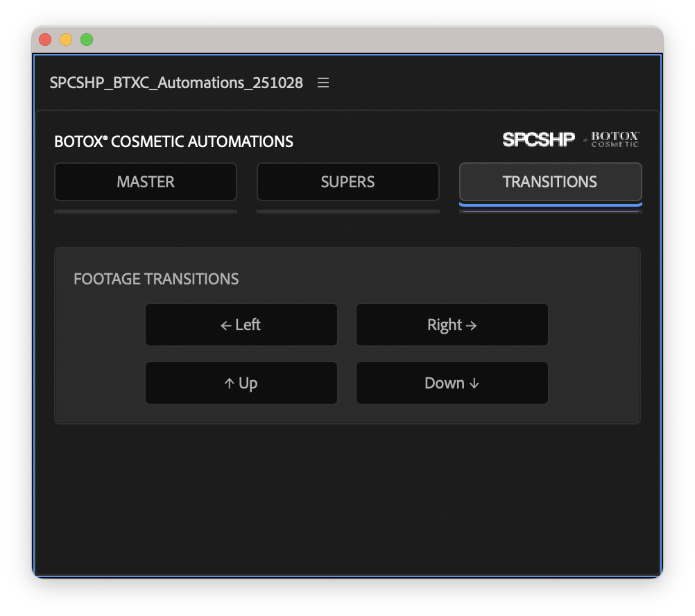Apply the Right footage transition
The image size is (695, 616).
pyautogui.click(x=452, y=325)
